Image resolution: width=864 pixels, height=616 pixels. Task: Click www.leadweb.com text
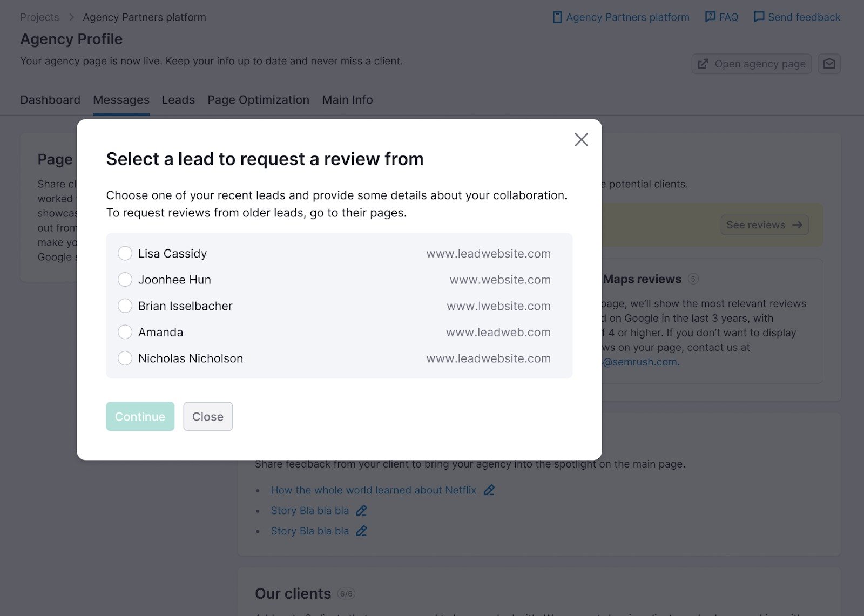[x=498, y=333]
